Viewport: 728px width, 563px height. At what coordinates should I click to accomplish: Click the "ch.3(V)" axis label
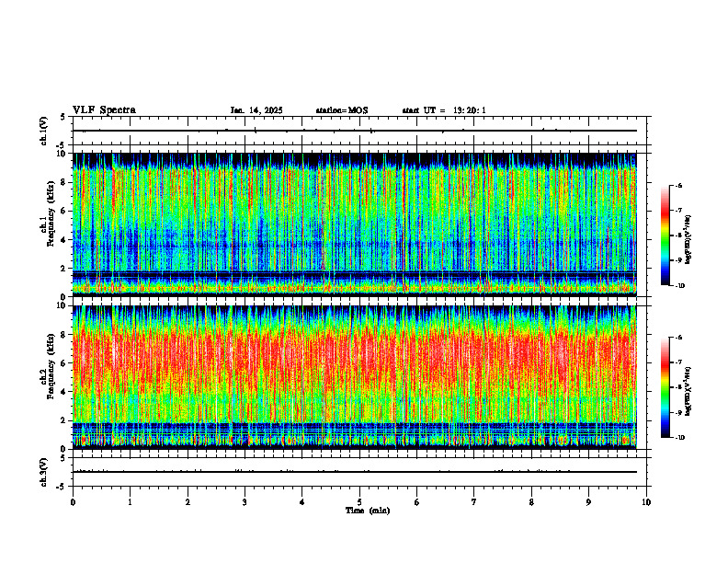point(44,472)
